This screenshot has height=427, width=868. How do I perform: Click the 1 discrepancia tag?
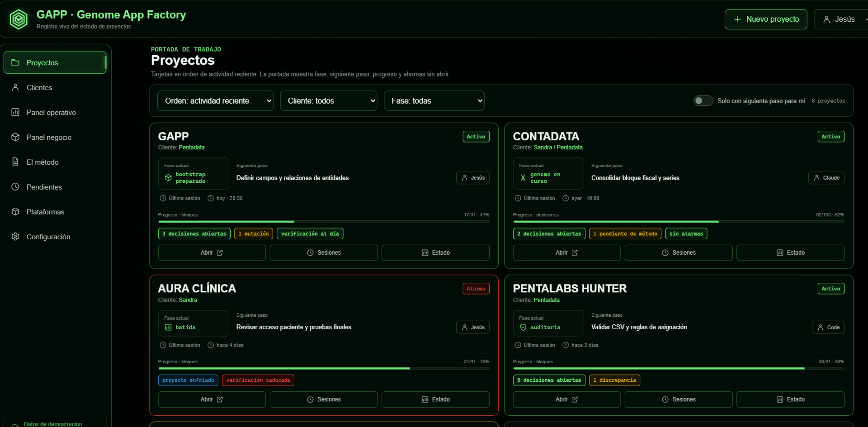click(614, 380)
